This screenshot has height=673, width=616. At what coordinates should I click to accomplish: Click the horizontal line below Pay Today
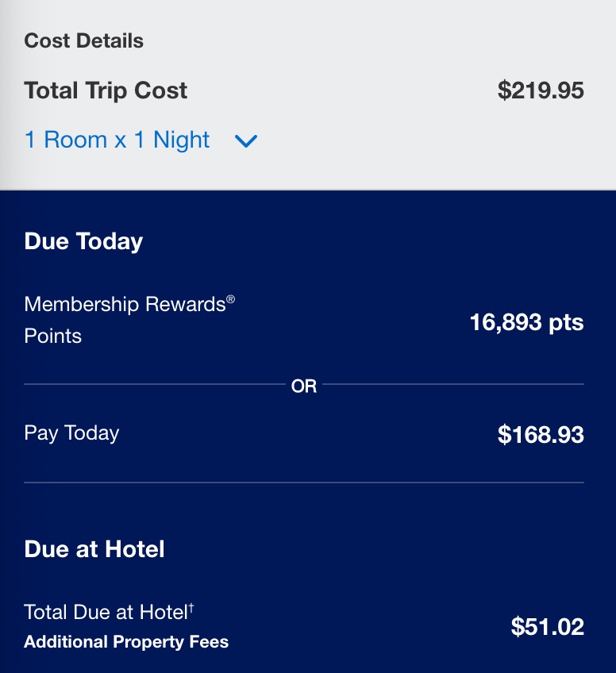click(x=304, y=483)
